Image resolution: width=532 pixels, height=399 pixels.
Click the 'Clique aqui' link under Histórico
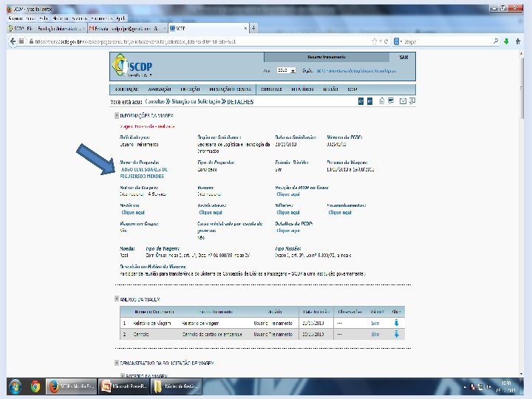pyautogui.click(x=133, y=212)
